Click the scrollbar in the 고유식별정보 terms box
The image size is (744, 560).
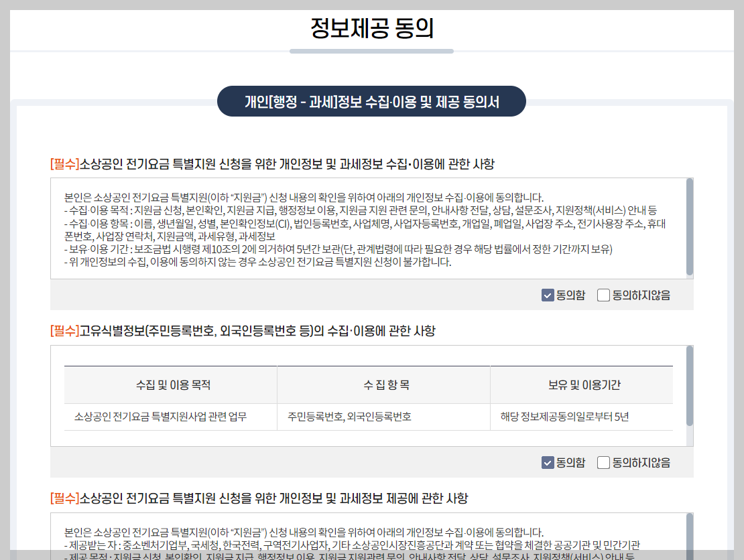[690, 386]
